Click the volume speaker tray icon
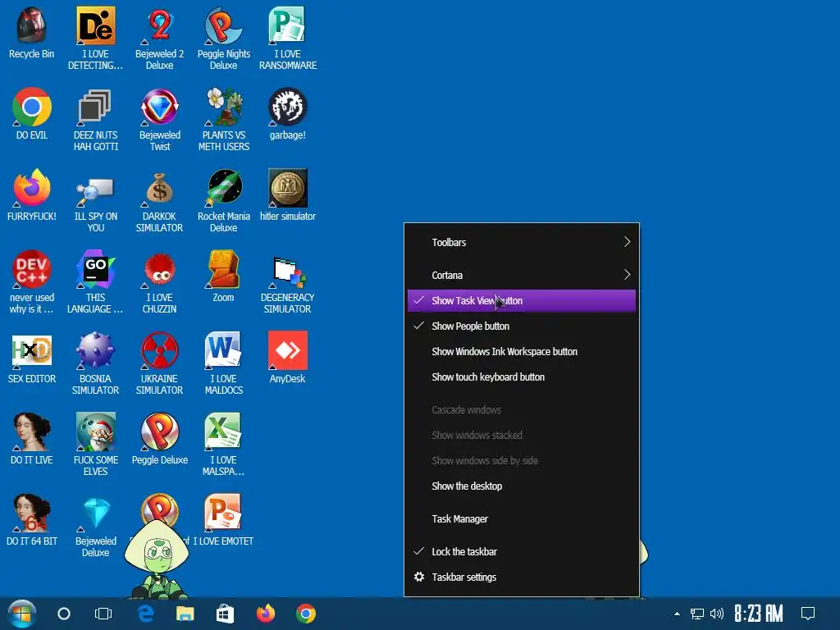 click(x=717, y=614)
